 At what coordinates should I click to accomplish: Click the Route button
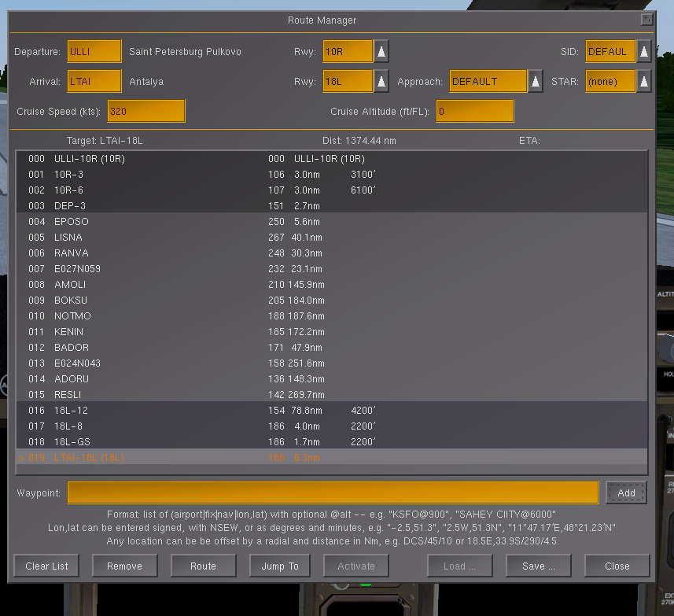pyautogui.click(x=203, y=566)
